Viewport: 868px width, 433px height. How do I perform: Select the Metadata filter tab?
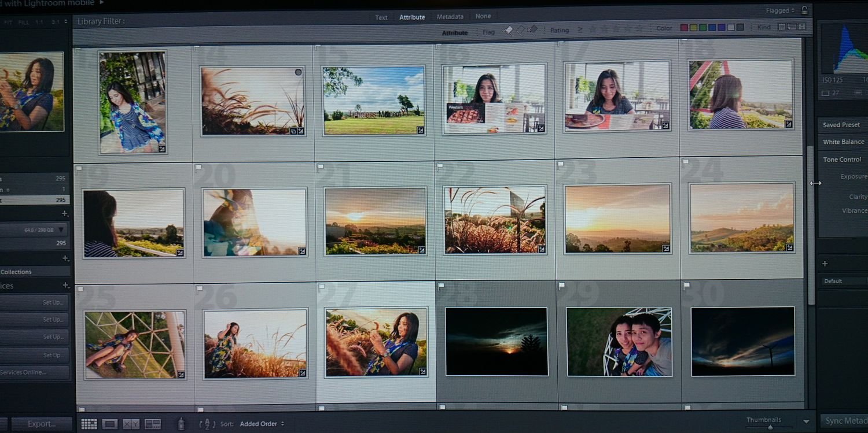coord(450,17)
